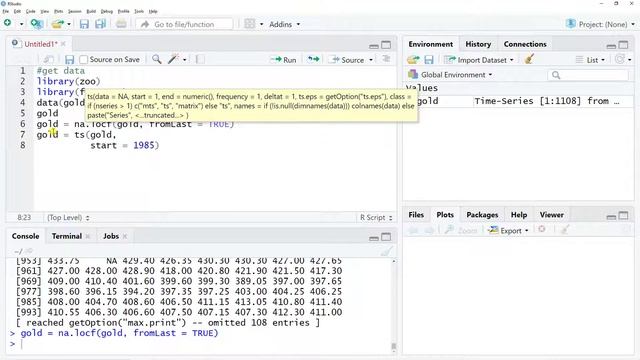This screenshot has width=640, height=360.
Task: Click the workspace panes grid icon
Action: tap(250, 24)
